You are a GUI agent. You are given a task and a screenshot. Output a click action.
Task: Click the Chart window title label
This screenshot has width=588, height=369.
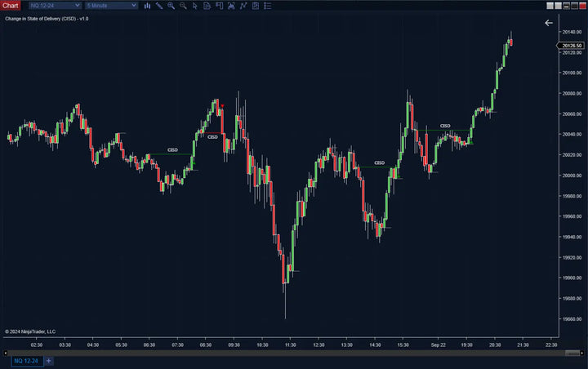pos(11,5)
